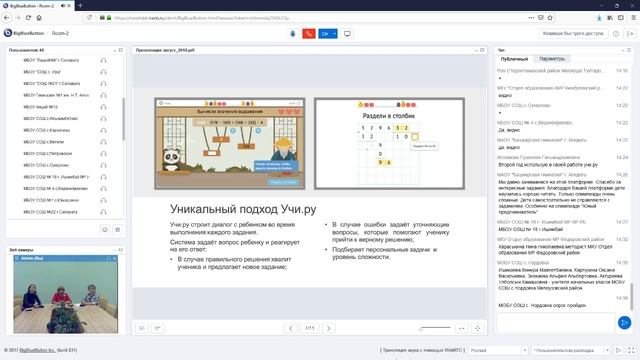Click headset icon for МБОУ СОШ №22 Салавата
The width and height of the screenshot is (640, 360).
tap(103, 212)
